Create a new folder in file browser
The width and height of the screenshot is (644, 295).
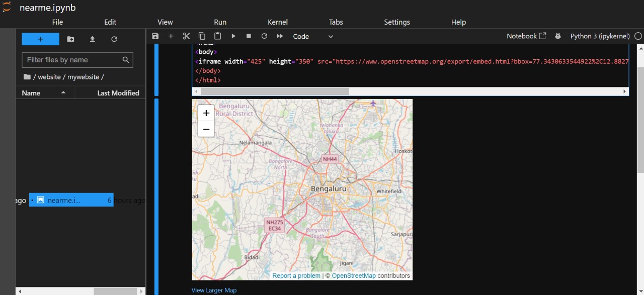[70, 39]
